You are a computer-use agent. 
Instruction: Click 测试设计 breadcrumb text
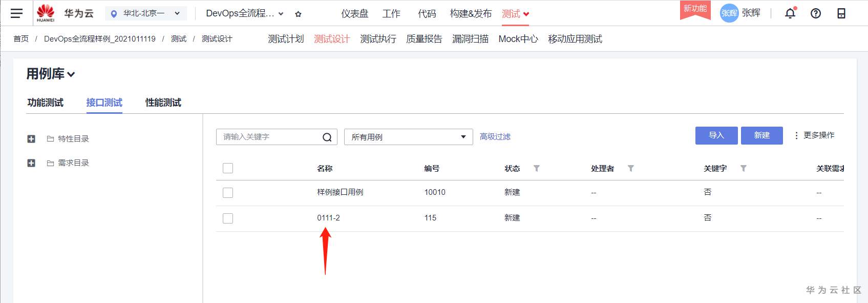(217, 39)
